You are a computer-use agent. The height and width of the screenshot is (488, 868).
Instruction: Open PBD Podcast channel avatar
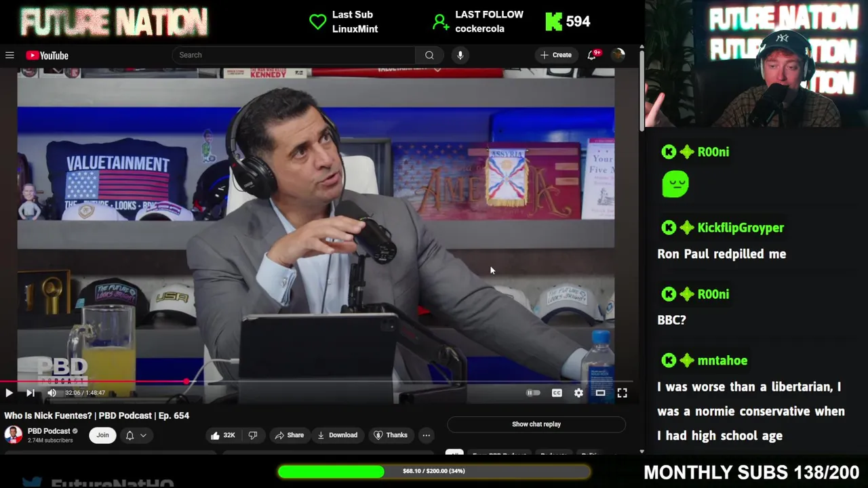point(13,434)
